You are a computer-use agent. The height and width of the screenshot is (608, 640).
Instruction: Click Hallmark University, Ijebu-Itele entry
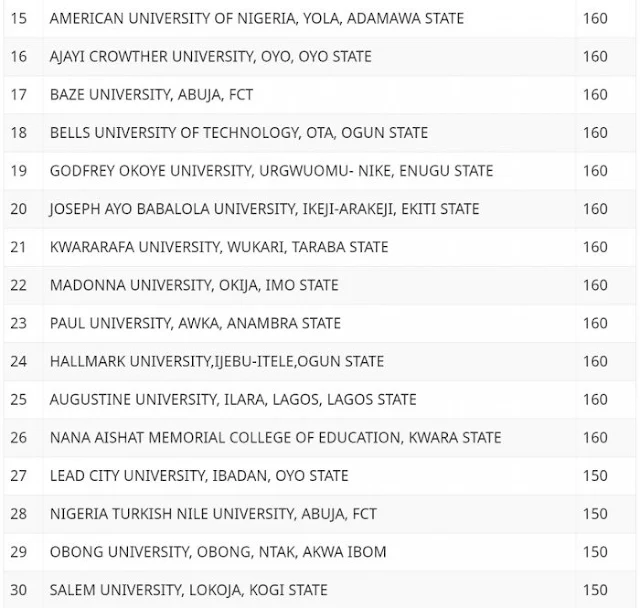(217, 361)
